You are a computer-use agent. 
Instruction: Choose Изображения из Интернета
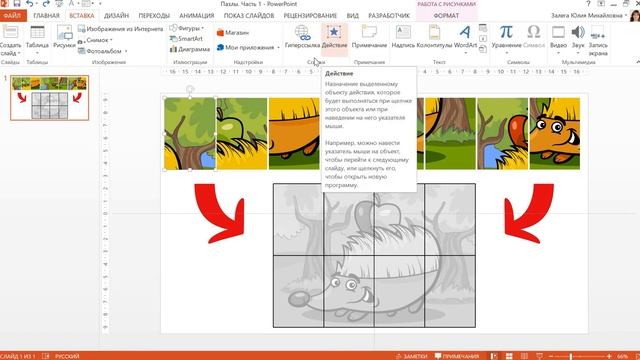pyautogui.click(x=120, y=29)
